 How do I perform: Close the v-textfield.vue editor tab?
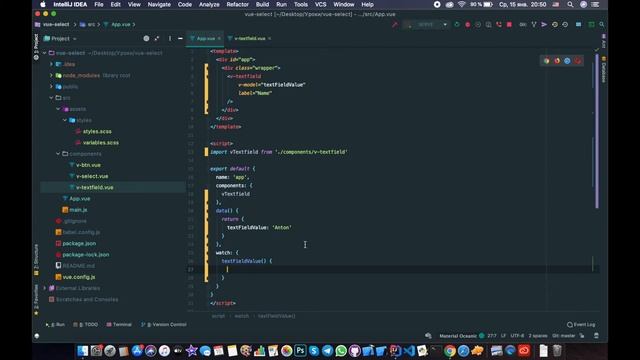269,38
